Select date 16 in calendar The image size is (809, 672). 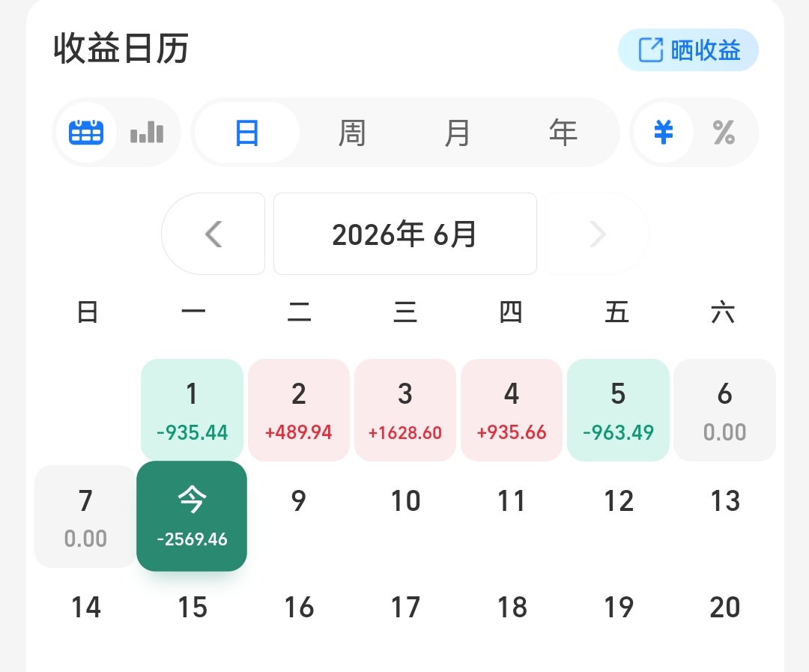click(x=299, y=608)
